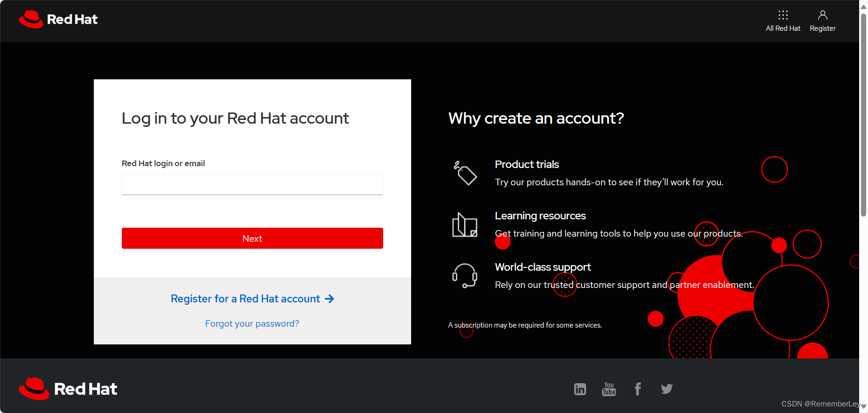Click the footer Red Hat logo
Image resolution: width=868 pixels, height=413 pixels.
pyautogui.click(x=68, y=389)
